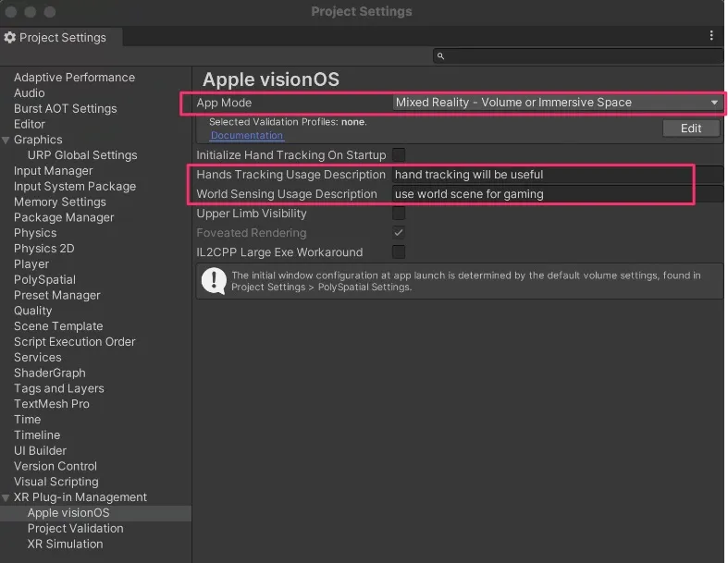
Task: Select ShaderGraph settings
Action: [x=50, y=373]
